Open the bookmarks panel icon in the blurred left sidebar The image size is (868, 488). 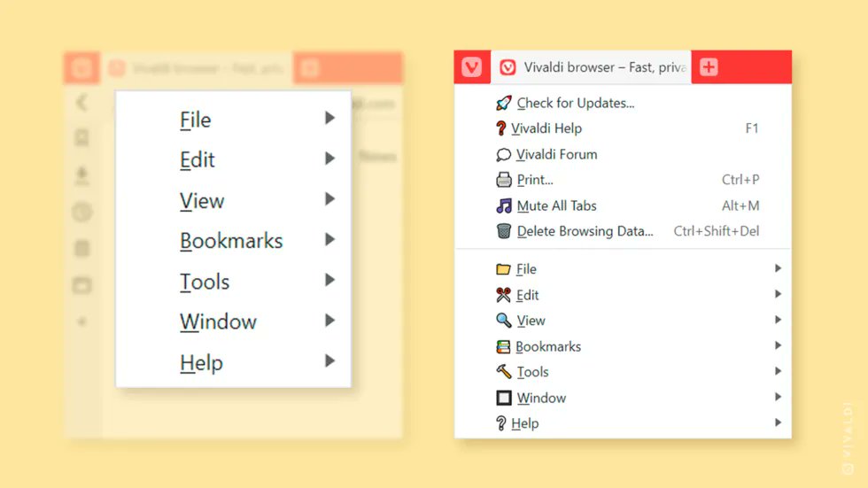(x=81, y=137)
